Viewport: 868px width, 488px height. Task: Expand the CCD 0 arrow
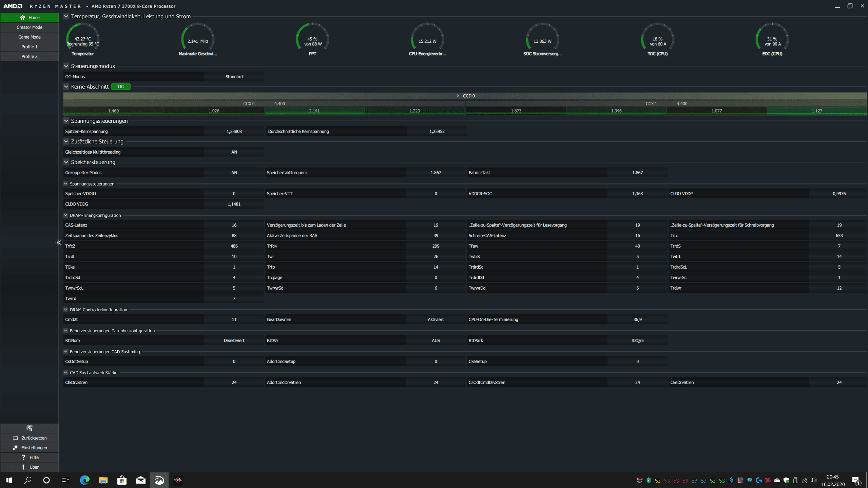click(x=458, y=96)
